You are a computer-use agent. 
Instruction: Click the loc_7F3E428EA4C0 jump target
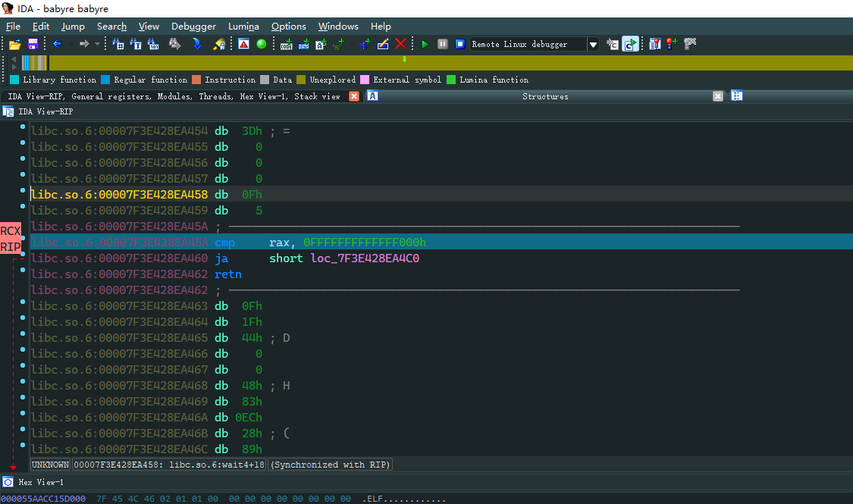tap(365, 258)
